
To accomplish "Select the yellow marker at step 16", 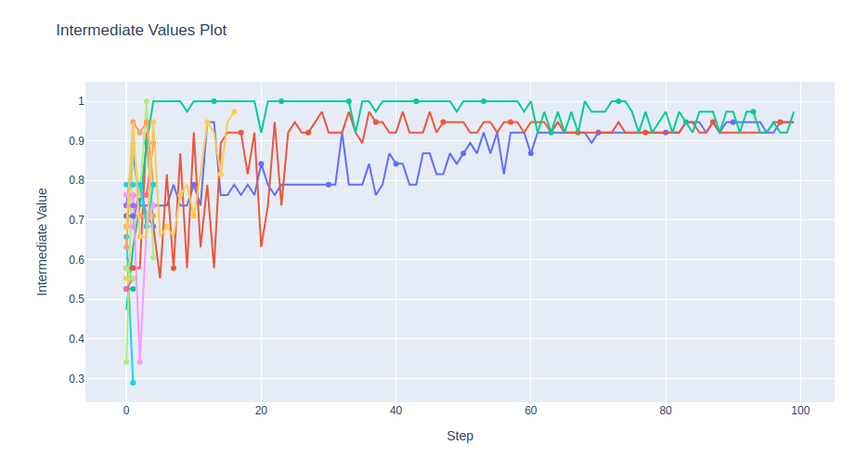I will pos(234,111).
